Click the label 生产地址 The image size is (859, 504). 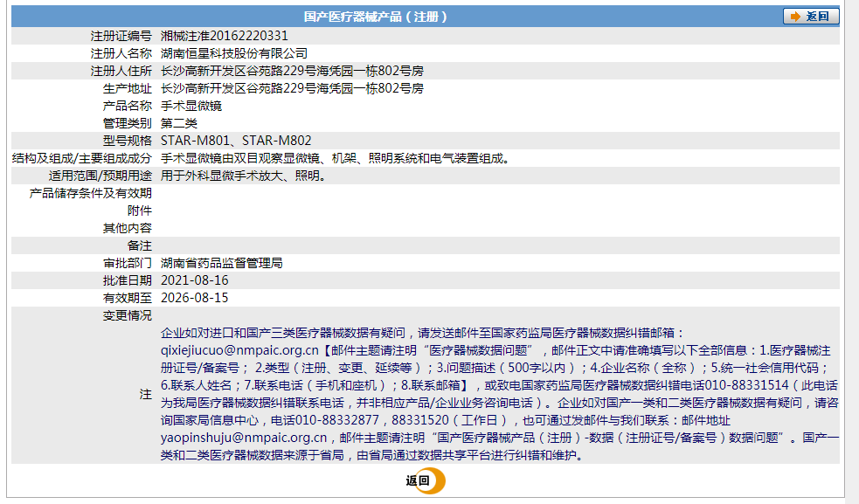click(x=127, y=89)
